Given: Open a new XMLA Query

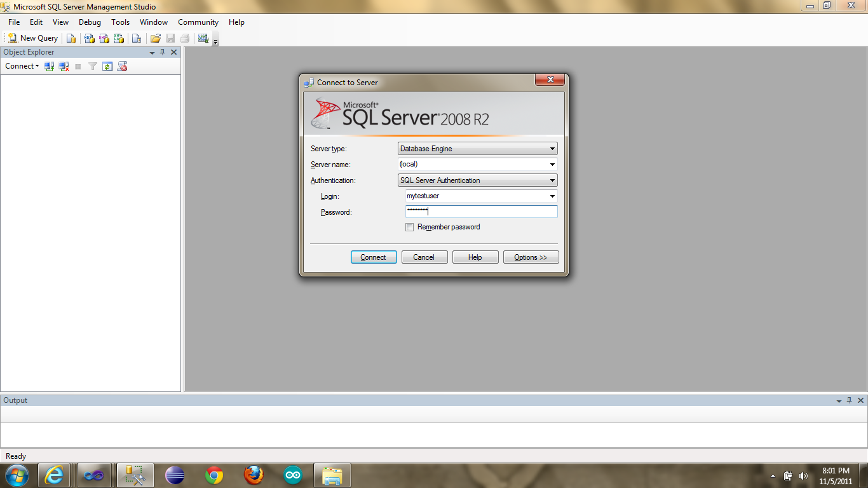Looking at the screenshot, I should (118, 38).
